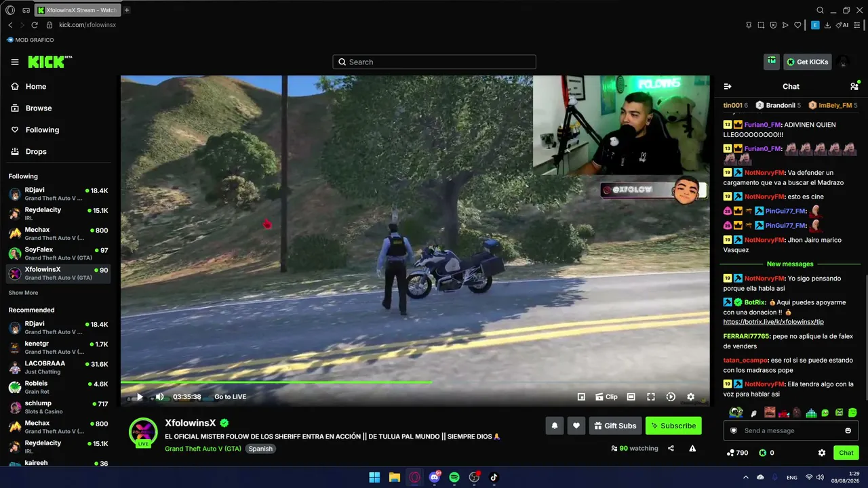The image size is (868, 488).
Task: Open the XfolowinsX channel avatar
Action: point(143,432)
